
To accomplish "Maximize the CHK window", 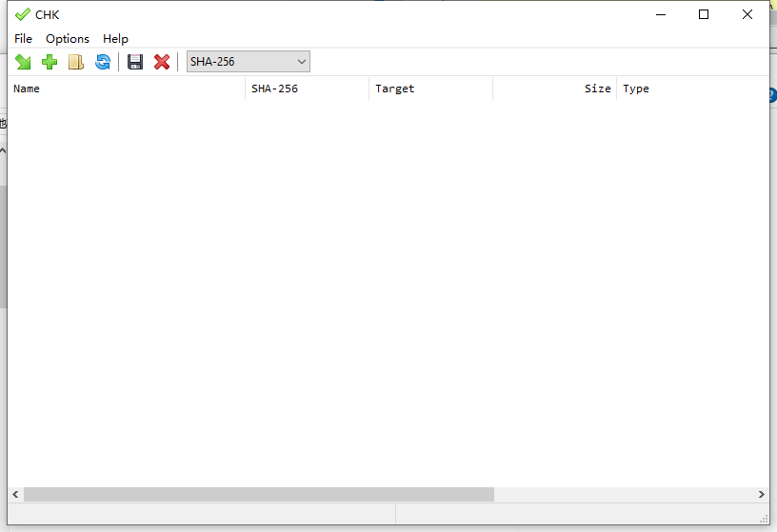I will click(x=704, y=14).
